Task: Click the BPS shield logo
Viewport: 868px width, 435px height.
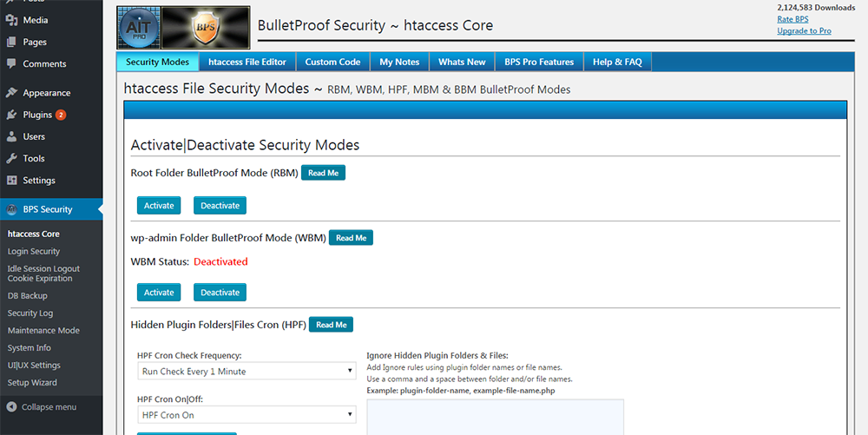Action: click(206, 28)
